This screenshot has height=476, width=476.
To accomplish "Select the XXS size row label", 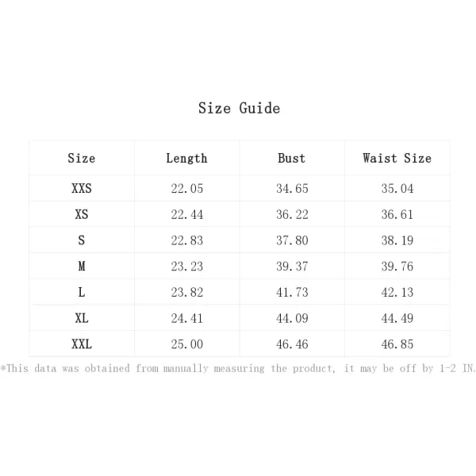I will point(82,189).
